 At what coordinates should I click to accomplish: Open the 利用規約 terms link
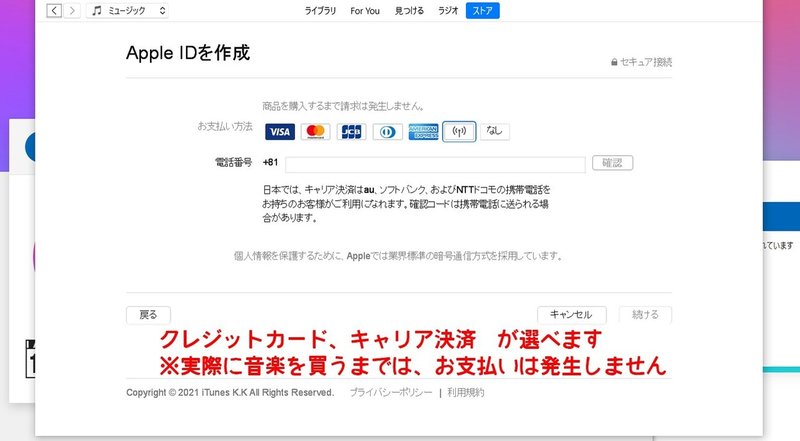(466, 393)
